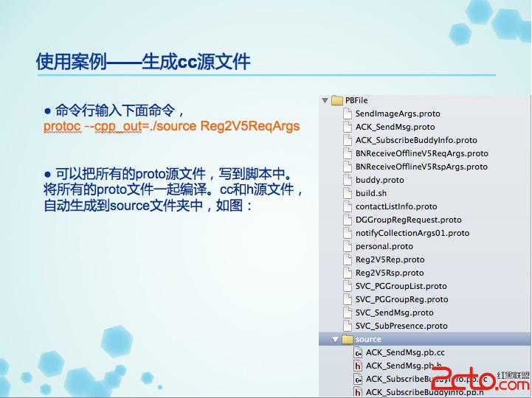Select BNReceiveOfflineV5ReqArgs.proto file

[x=422, y=153]
